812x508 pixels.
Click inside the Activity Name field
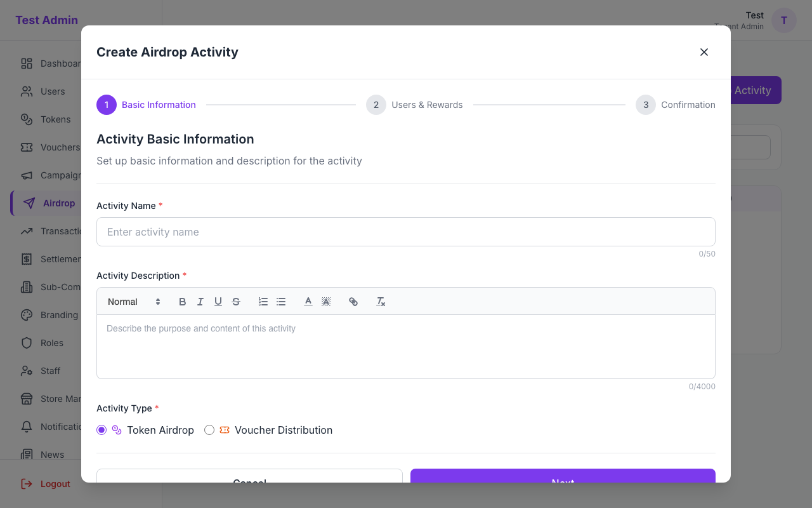click(406, 232)
